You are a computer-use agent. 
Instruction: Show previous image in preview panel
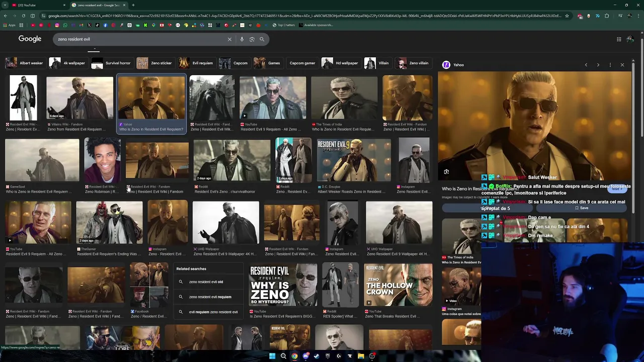[586, 65]
